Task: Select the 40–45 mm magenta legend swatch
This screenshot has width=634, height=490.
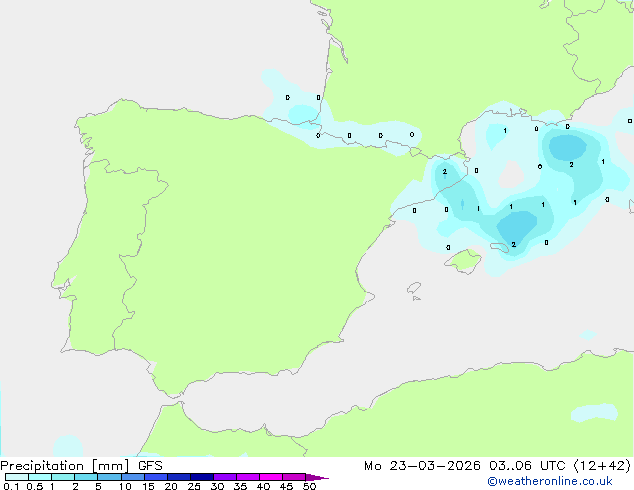Action: click(271, 477)
